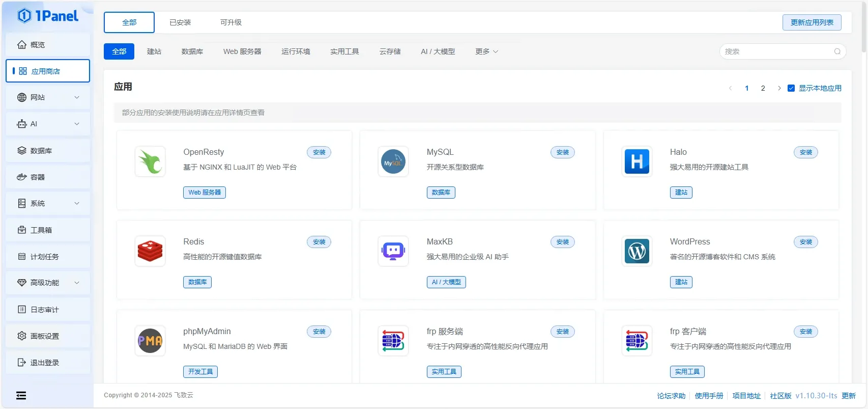
Task: Filter by 数据库 category tab
Action: [x=192, y=51]
